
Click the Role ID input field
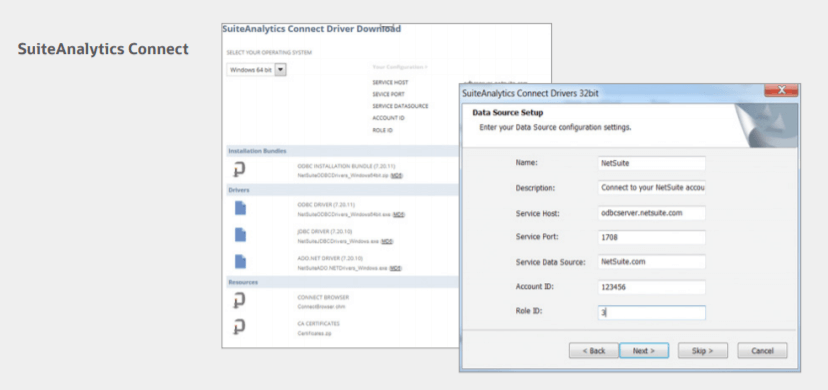click(652, 312)
